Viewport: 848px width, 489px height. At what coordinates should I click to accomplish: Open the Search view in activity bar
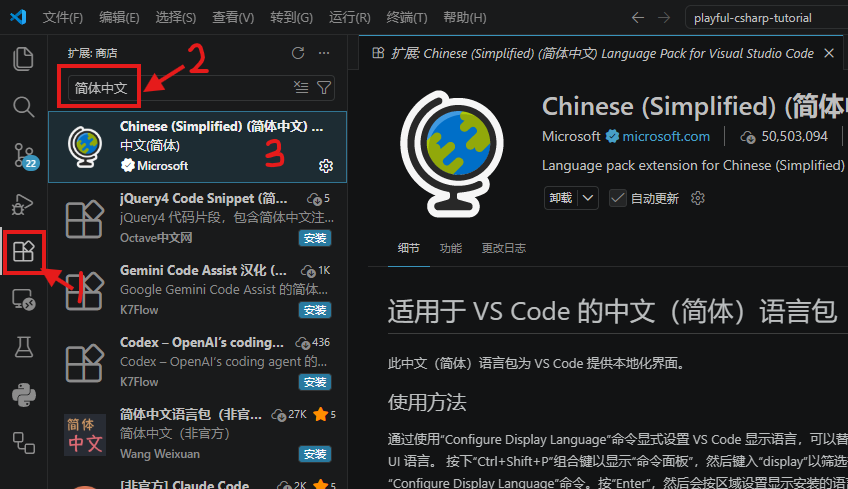pyautogui.click(x=23, y=107)
